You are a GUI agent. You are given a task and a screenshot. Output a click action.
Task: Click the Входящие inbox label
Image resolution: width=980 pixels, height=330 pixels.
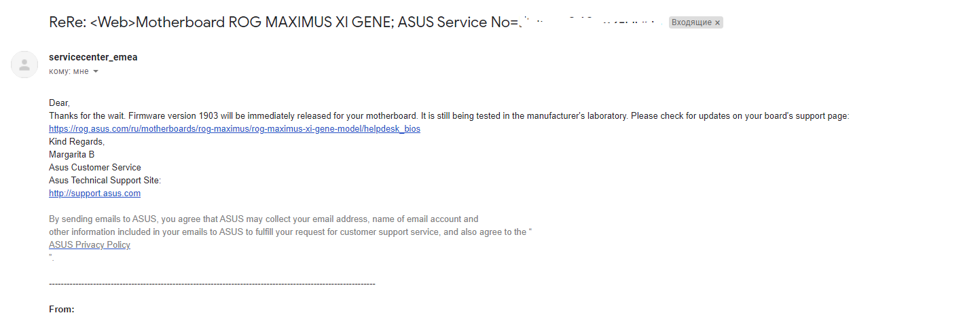coord(691,22)
